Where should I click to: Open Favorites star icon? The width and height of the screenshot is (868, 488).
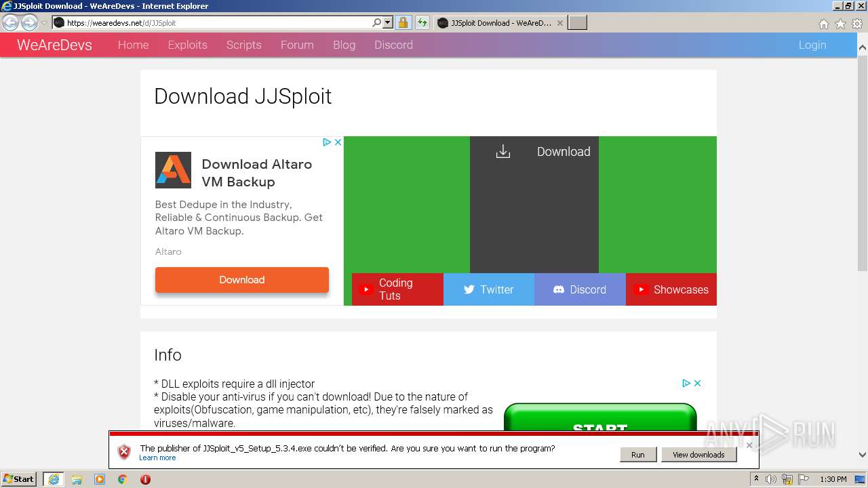coord(840,24)
